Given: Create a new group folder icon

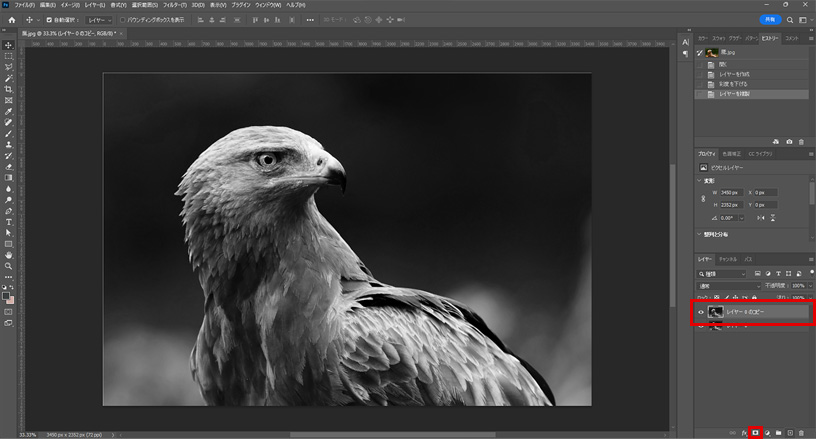Looking at the screenshot, I should 779,433.
